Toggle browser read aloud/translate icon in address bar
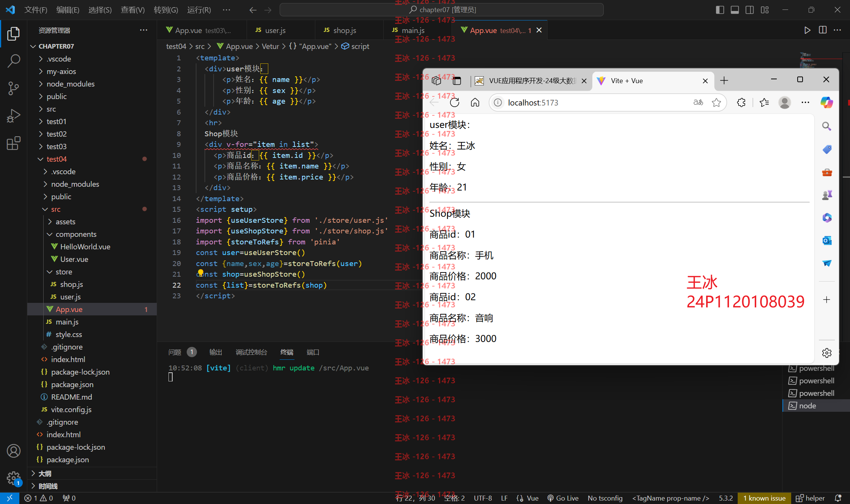The image size is (850, 504). [698, 102]
